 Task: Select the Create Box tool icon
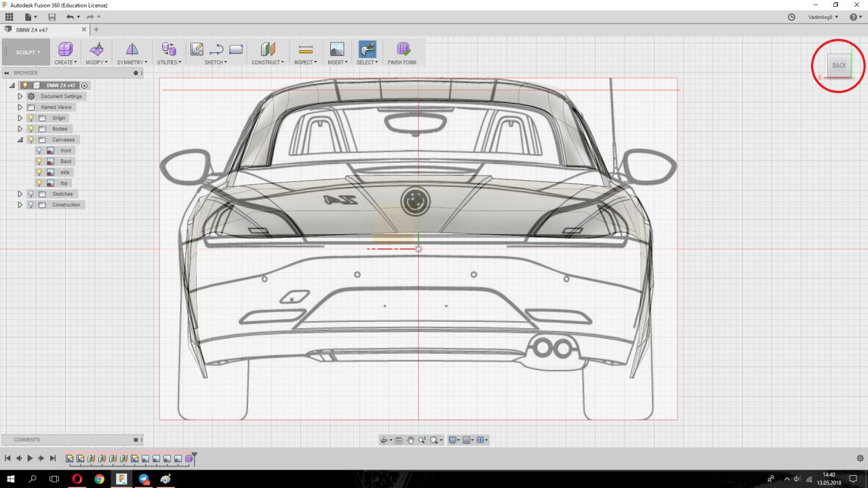(65, 49)
